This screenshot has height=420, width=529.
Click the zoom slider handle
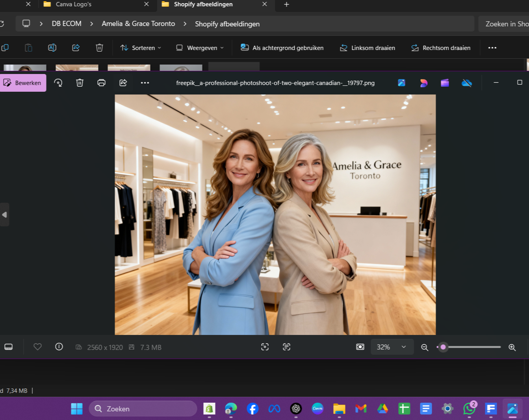pyautogui.click(x=443, y=347)
